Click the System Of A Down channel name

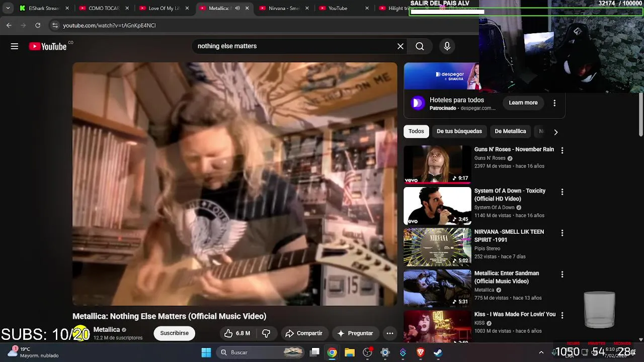495,208
